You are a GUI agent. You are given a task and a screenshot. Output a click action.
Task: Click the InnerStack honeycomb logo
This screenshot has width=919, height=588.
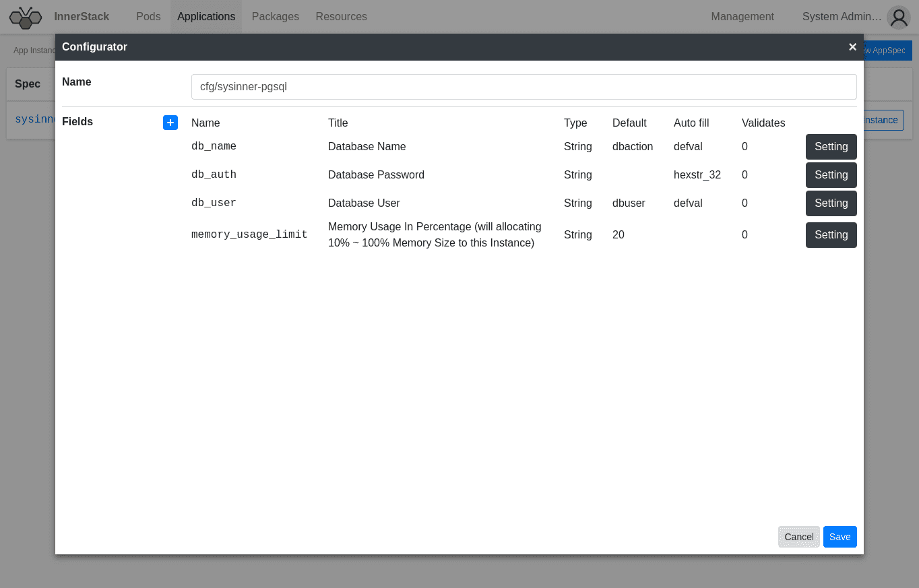(x=26, y=17)
